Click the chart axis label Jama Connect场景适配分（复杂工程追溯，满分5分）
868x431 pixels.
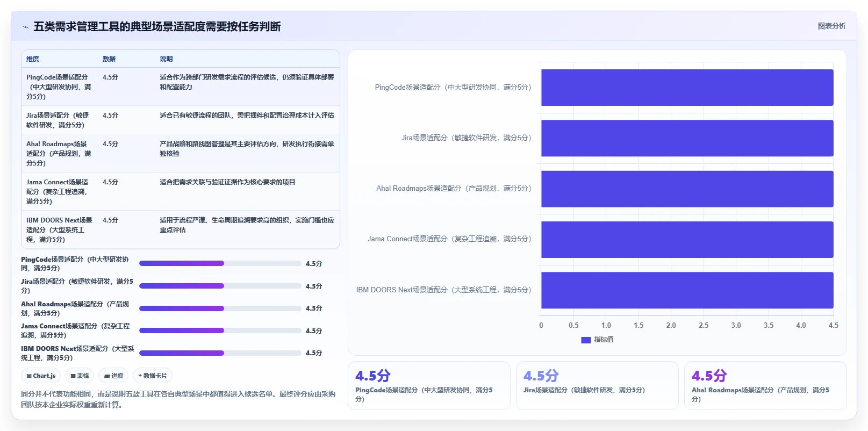(450, 239)
